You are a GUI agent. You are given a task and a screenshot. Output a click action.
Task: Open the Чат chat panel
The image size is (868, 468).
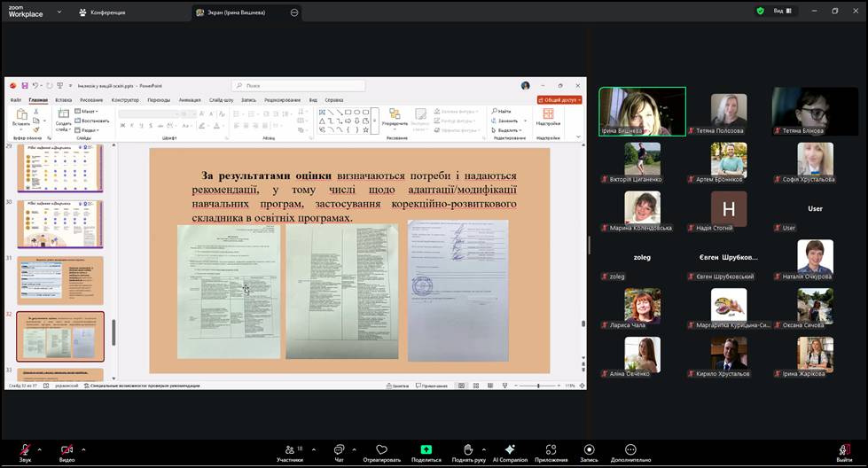coord(339,450)
